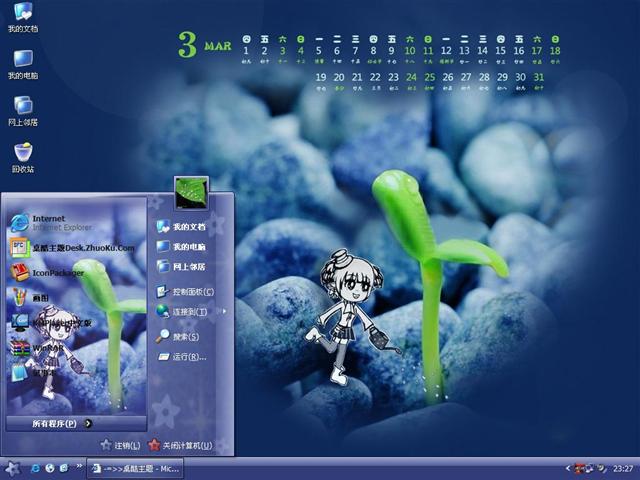This screenshot has height=480, width=640.
Task: Launch IconPackager from the Start menu
Action: point(47,273)
